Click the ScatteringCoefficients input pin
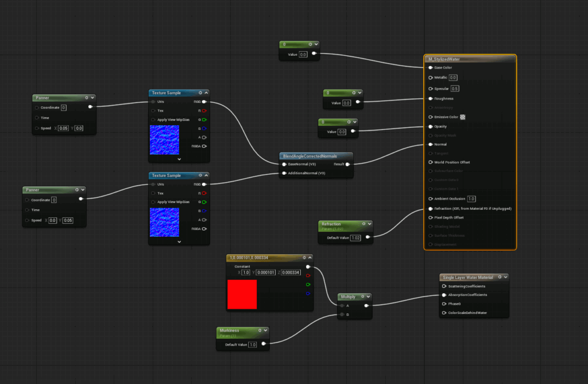Screen dimensions: 588x384 click(x=444, y=286)
